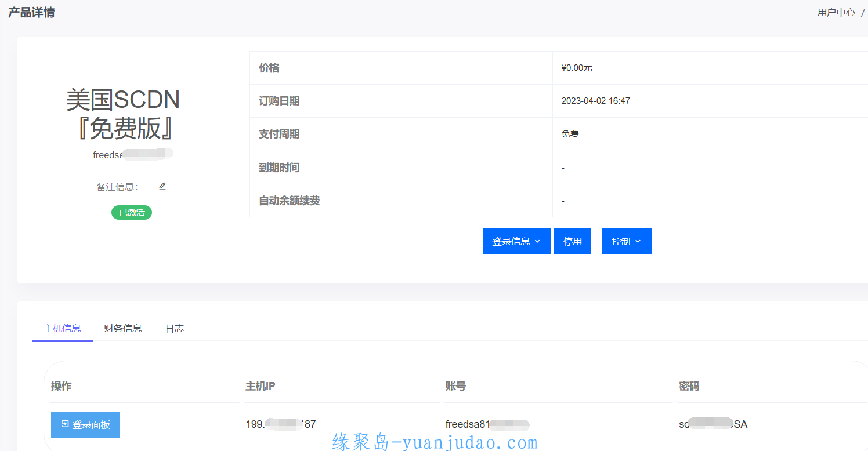Click the 主机IP column header

260,386
